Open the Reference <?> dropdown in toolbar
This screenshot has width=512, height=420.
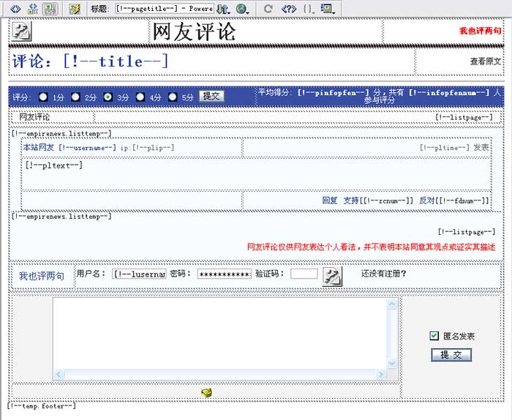[x=289, y=9]
